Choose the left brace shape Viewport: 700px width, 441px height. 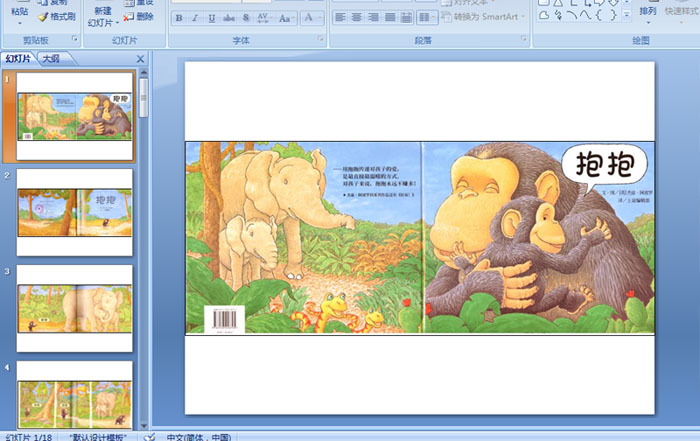click(599, 16)
